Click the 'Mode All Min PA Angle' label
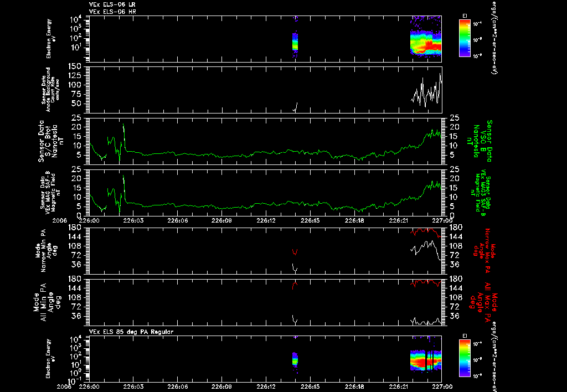 pyautogui.click(x=48, y=302)
